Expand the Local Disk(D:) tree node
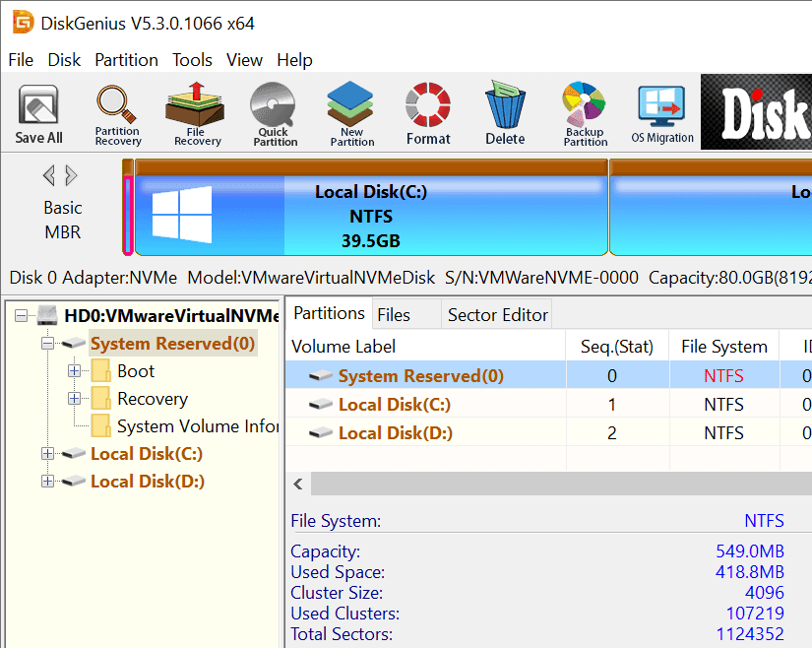This screenshot has width=812, height=648. 47,482
